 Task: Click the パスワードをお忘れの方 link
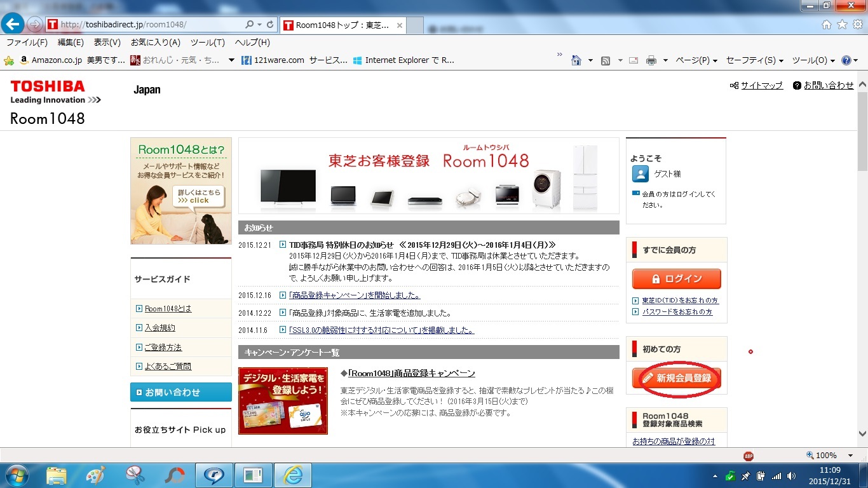pos(677,312)
